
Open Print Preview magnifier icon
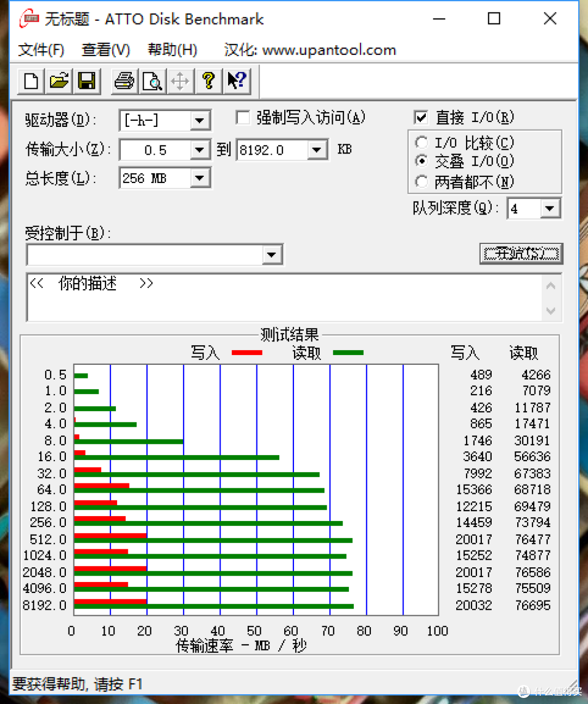pos(152,81)
